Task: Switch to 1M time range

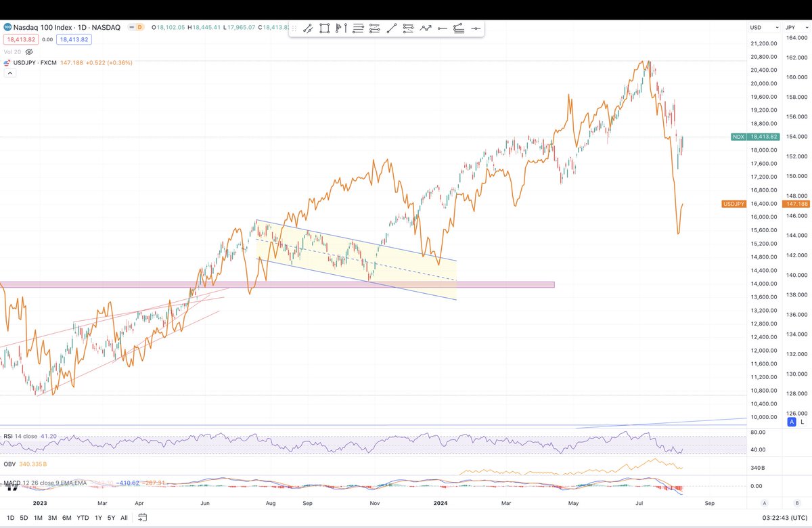Action: pos(39,518)
